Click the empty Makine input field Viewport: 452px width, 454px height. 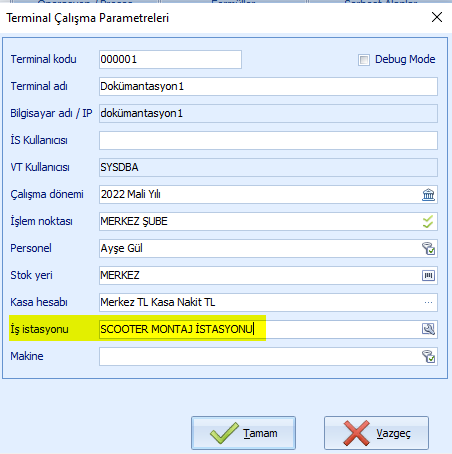tap(260, 356)
